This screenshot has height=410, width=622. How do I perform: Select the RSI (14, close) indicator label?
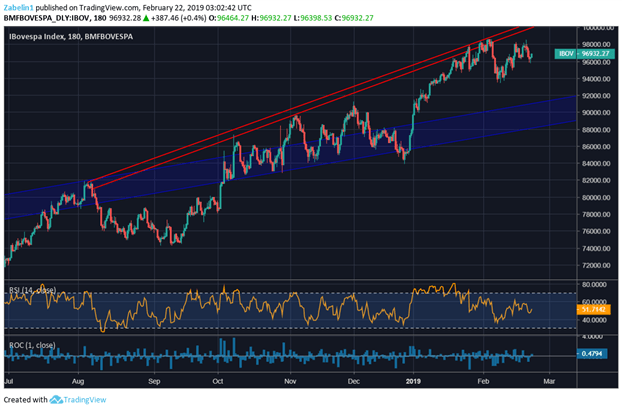[33, 290]
